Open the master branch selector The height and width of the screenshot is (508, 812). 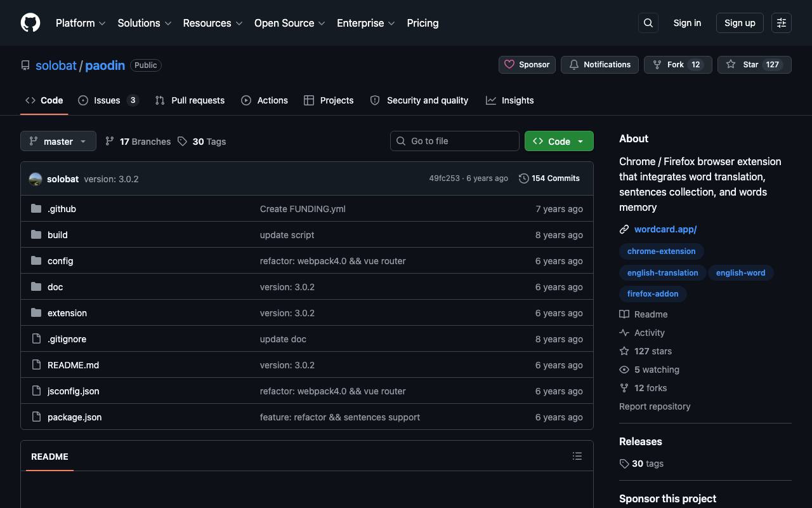pyautogui.click(x=58, y=141)
